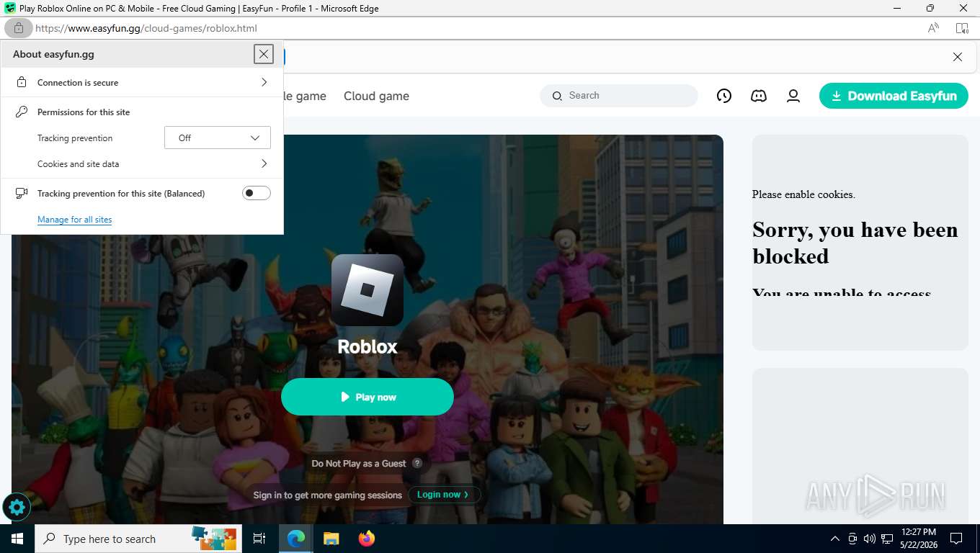Image resolution: width=980 pixels, height=553 pixels.
Task: Click the Do Not Play as a Guest help icon
Action: (417, 463)
